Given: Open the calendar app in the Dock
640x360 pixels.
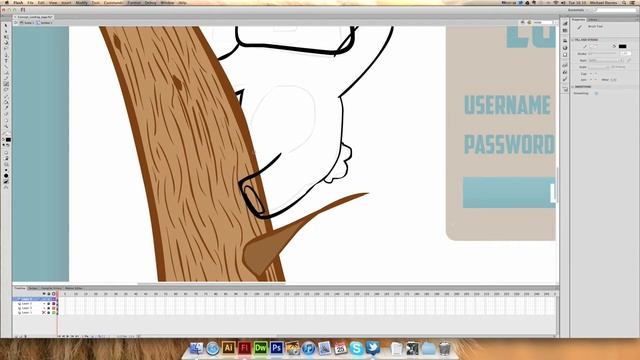Looking at the screenshot, I should pos(340,348).
